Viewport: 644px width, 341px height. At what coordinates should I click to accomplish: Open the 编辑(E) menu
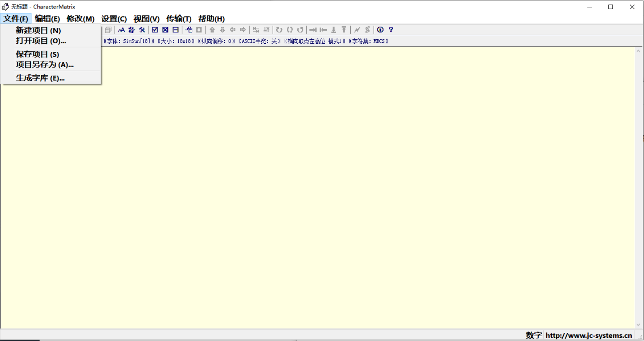pos(47,19)
